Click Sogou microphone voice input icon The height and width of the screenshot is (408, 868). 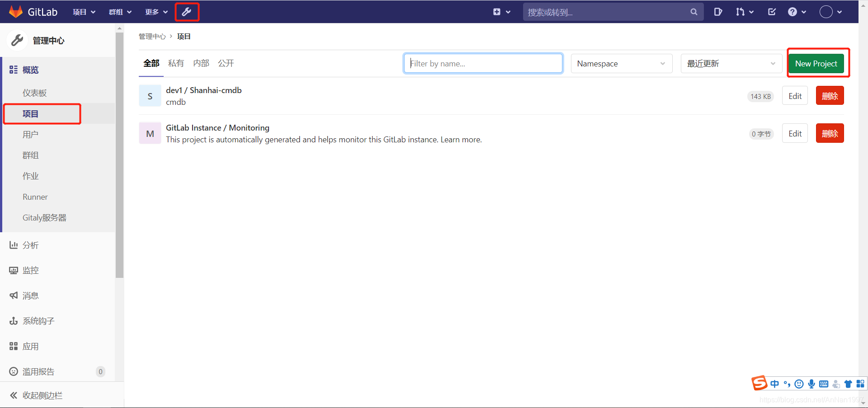[811, 384]
